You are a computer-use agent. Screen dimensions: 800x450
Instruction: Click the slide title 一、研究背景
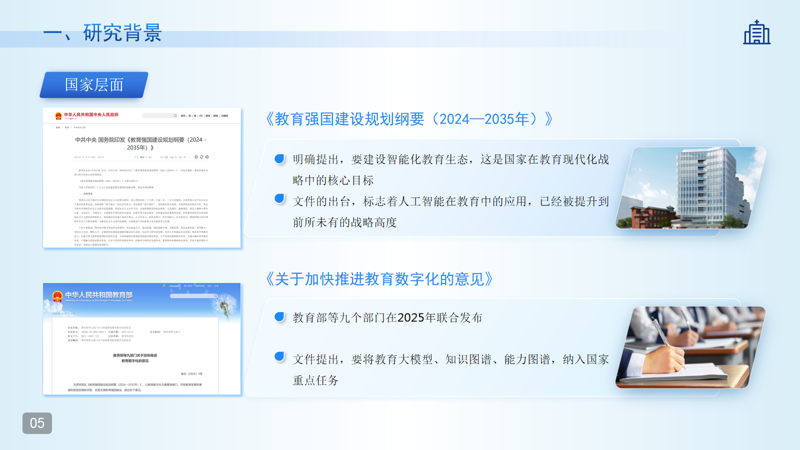(x=102, y=33)
